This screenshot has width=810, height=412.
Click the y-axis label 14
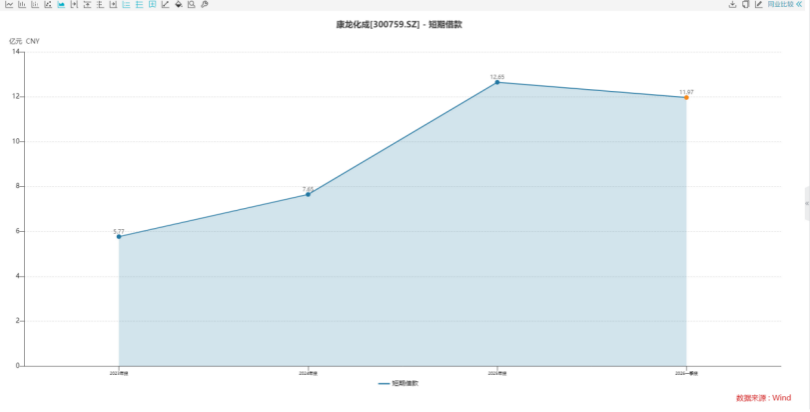(x=15, y=52)
